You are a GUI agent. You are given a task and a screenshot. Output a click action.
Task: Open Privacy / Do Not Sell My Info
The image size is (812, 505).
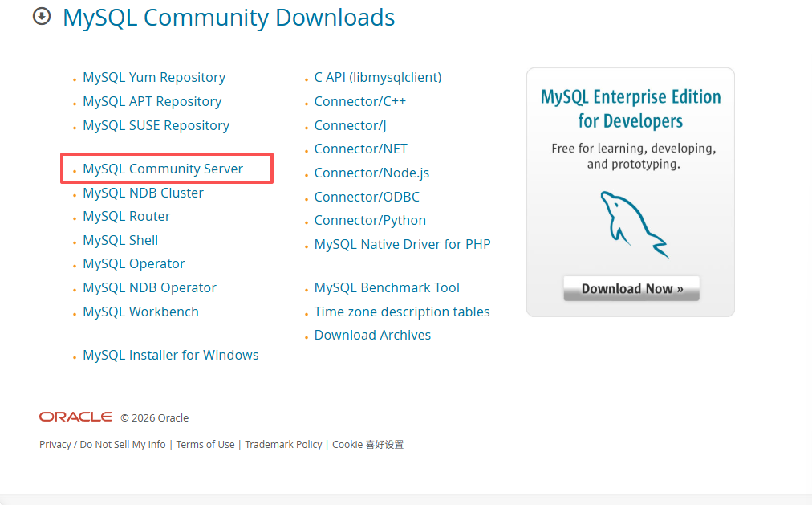[103, 445]
